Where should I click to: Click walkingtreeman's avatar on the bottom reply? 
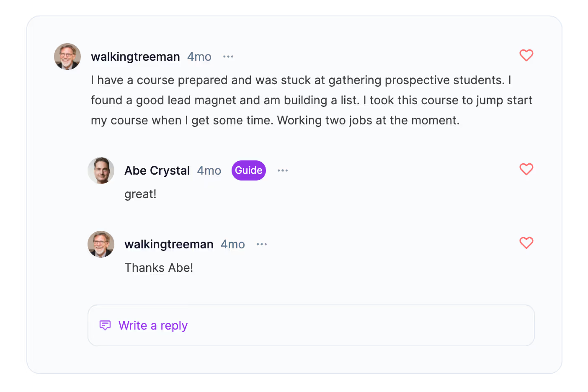point(101,244)
